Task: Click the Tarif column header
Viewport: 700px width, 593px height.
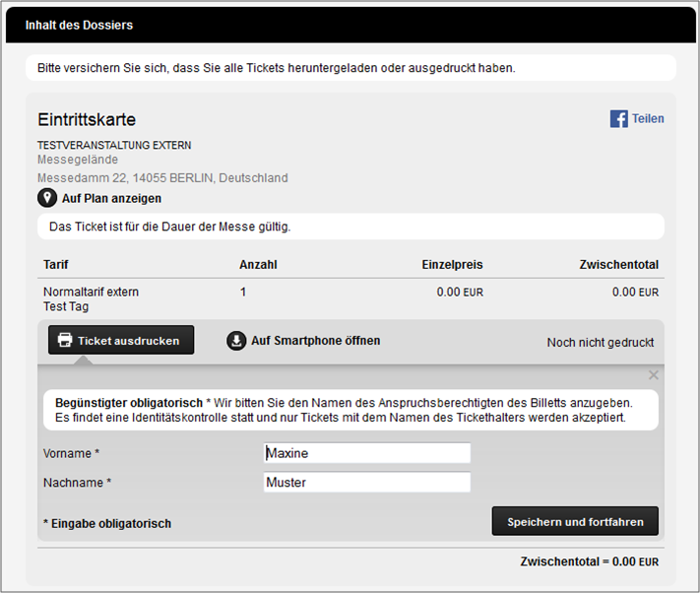Action: click(x=56, y=265)
